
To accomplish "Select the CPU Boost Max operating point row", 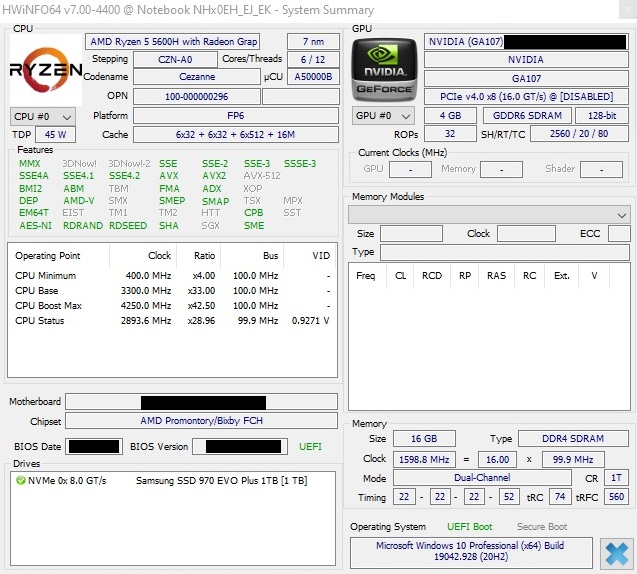I will (172, 305).
